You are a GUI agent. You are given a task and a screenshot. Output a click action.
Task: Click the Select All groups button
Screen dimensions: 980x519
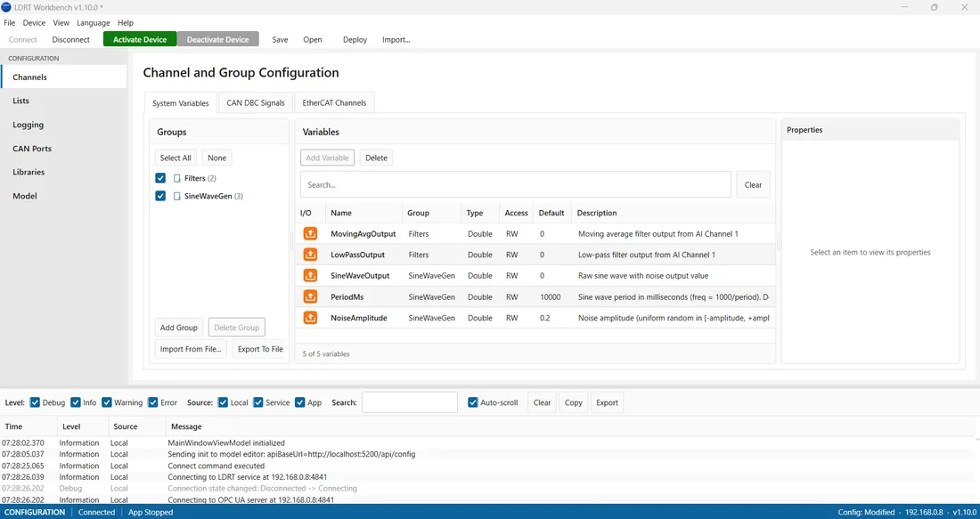tap(176, 158)
